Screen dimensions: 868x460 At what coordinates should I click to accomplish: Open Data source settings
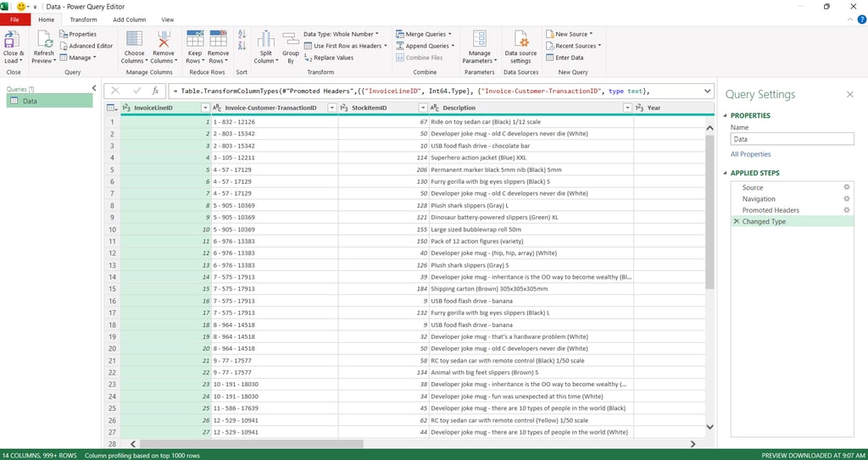(520, 41)
